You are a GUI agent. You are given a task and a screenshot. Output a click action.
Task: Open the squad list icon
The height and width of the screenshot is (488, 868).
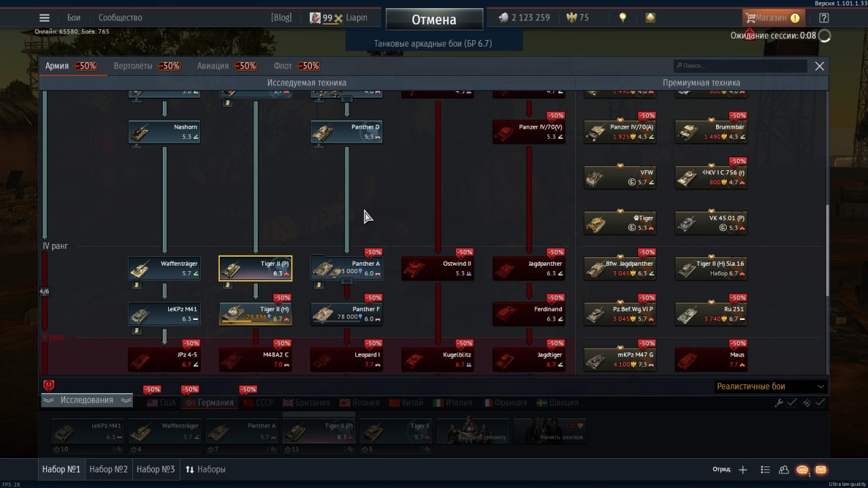[x=765, y=470]
